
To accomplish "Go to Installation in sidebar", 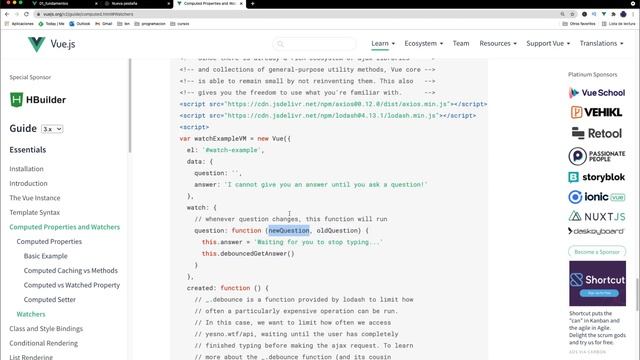I will 26,169.
